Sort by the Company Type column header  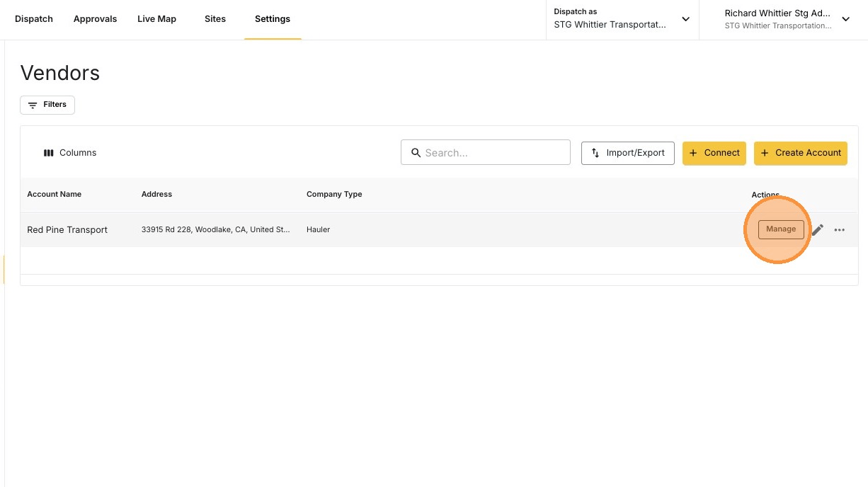pyautogui.click(x=334, y=194)
